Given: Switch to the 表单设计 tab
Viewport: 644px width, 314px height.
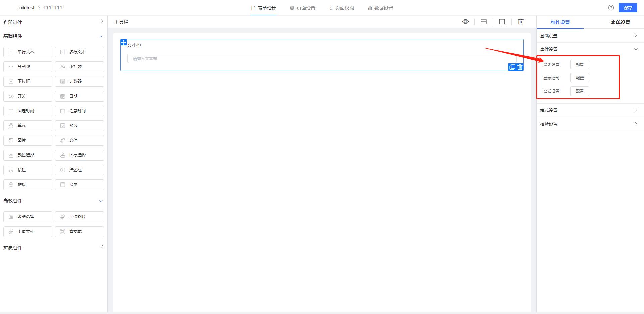Looking at the screenshot, I should 264,8.
